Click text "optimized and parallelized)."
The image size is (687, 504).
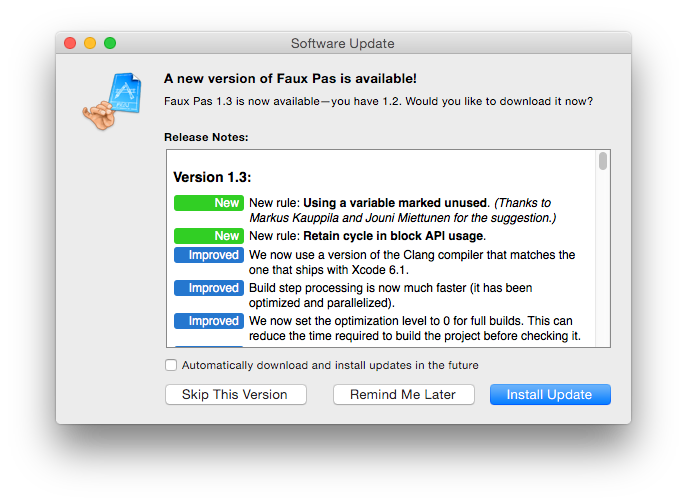pos(322,303)
